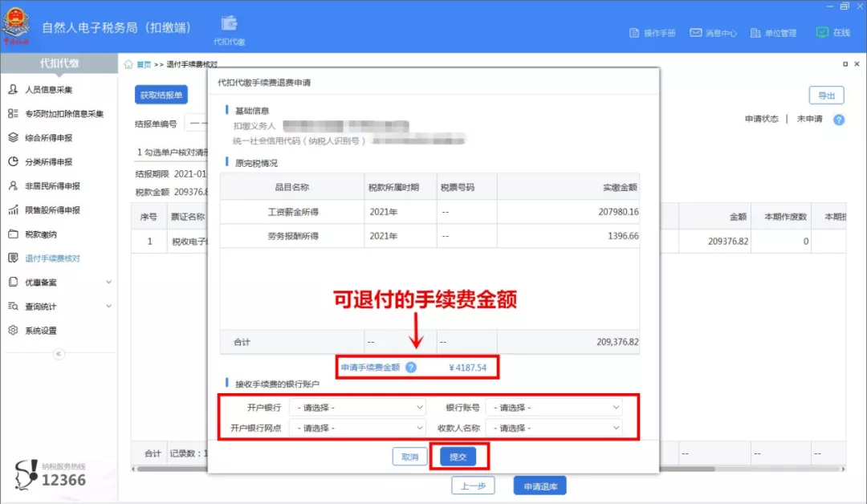Image resolution: width=867 pixels, height=504 pixels.
Task: Collapse the left navigation sidebar
Action: 57,352
